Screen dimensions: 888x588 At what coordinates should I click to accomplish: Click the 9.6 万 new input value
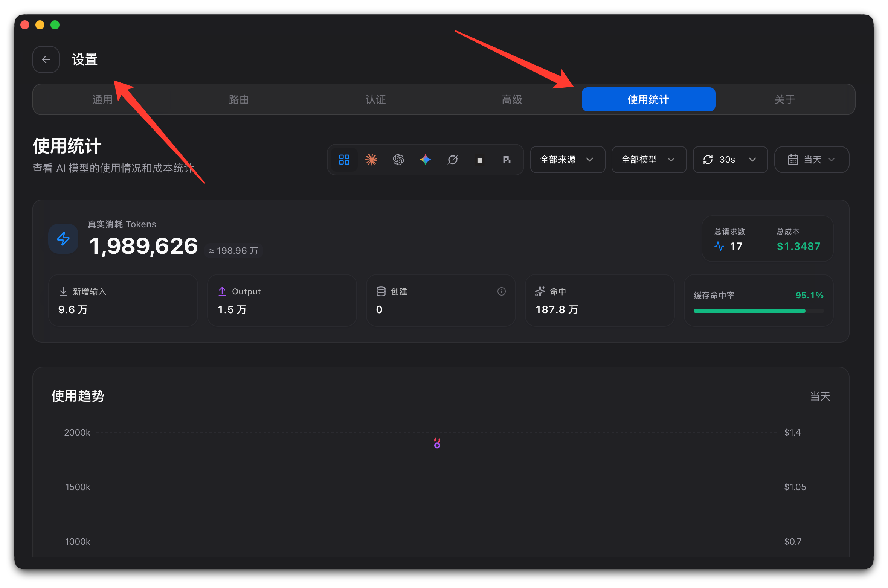point(73,309)
